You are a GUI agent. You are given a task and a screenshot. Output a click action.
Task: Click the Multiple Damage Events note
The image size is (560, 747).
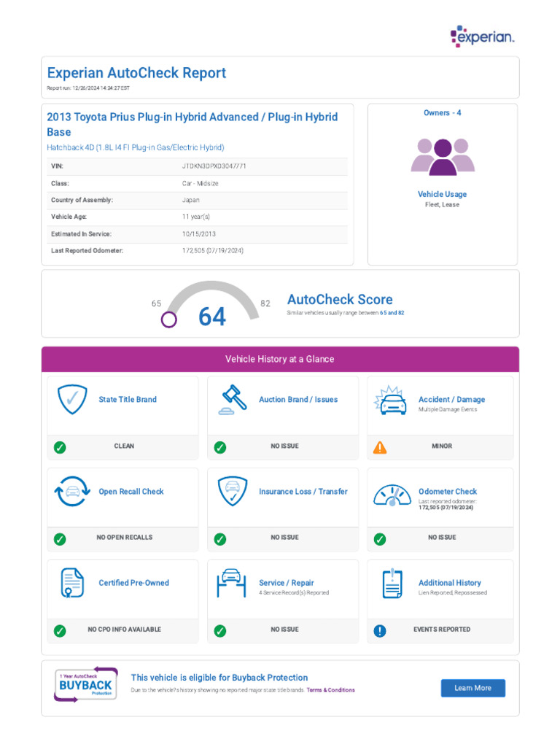coord(448,409)
